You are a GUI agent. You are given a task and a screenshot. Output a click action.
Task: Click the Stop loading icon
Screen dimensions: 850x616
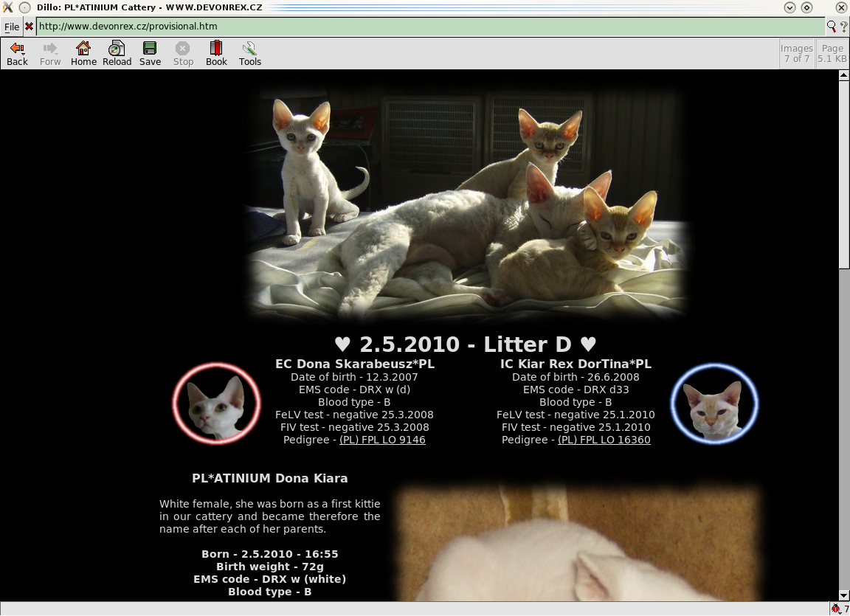[183, 49]
